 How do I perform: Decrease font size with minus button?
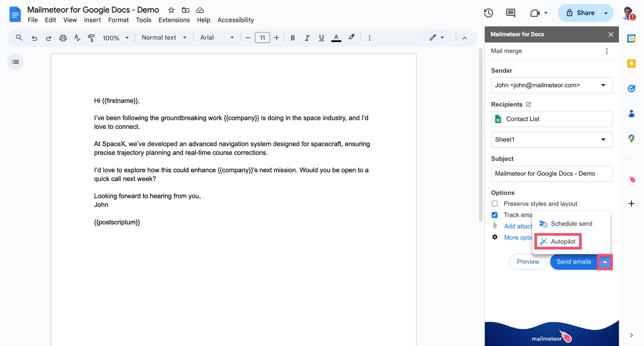point(248,38)
